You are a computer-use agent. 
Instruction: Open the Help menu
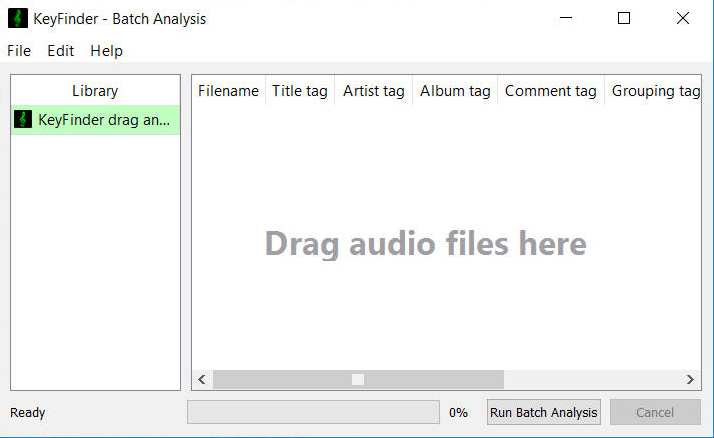(x=106, y=51)
